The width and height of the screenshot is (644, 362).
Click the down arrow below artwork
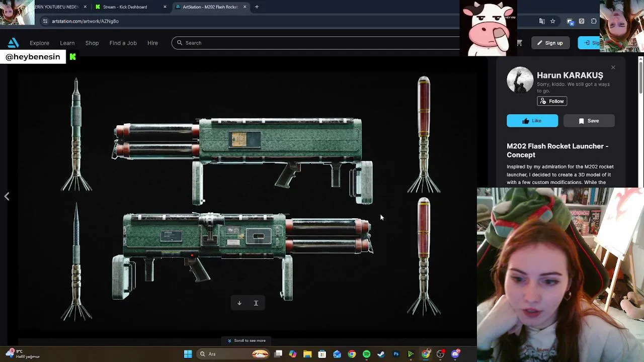[x=239, y=303]
